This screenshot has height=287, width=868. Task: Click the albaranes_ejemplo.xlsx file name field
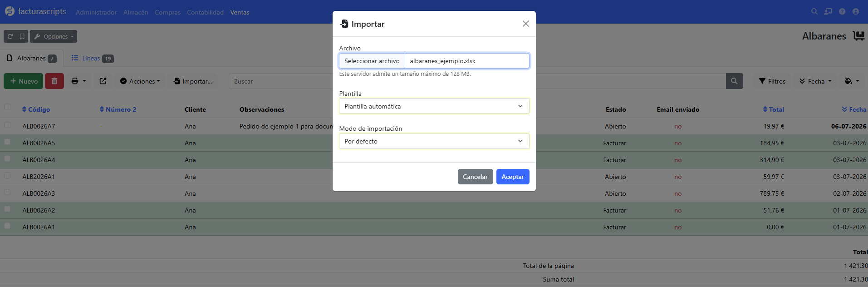(x=467, y=61)
